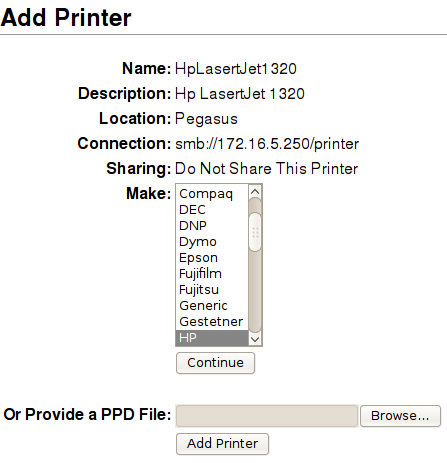Image resolution: width=447 pixels, height=463 pixels.
Task: Click the Continue button
Action: tap(215, 363)
